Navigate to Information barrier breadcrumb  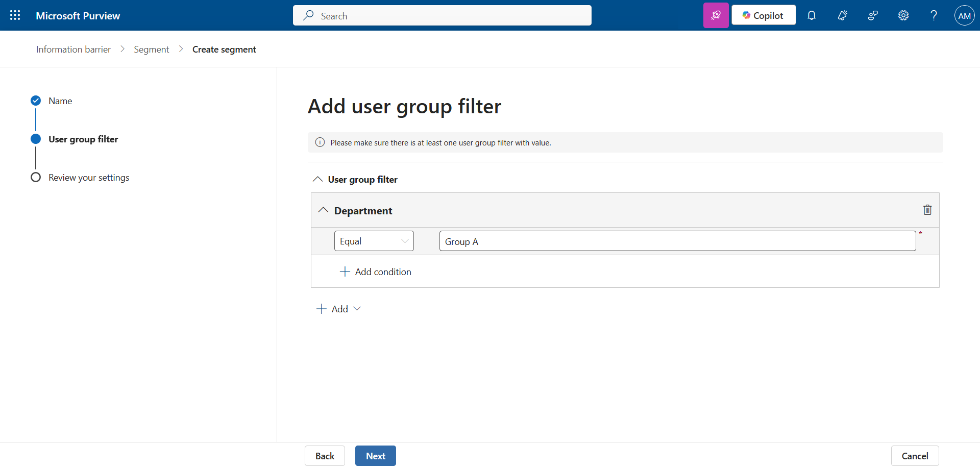[x=73, y=50]
